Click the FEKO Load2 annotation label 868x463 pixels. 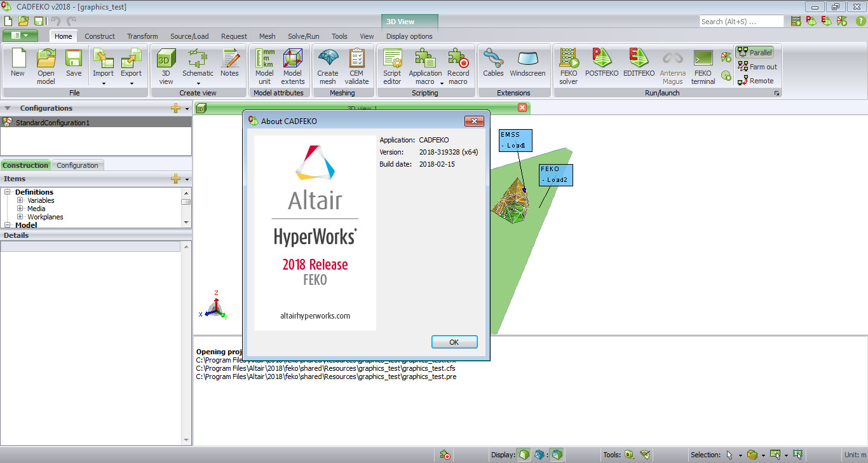pyautogui.click(x=557, y=175)
